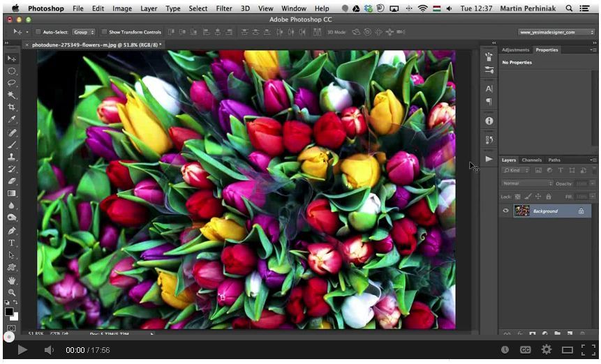Select the Lasso tool

[x=11, y=82]
